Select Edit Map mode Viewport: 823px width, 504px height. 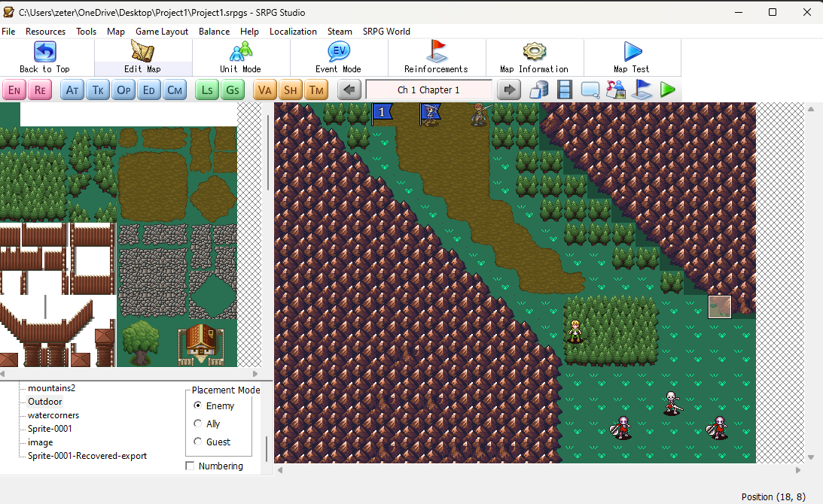(143, 58)
